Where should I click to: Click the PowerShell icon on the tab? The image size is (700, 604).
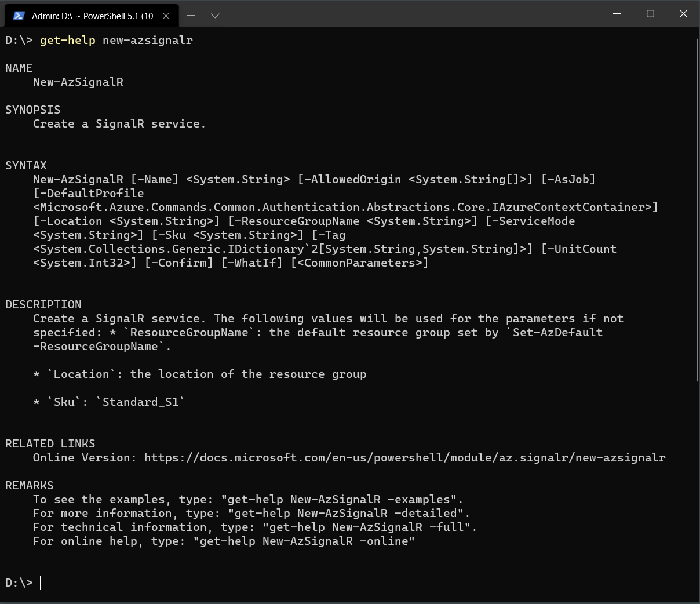[19, 16]
